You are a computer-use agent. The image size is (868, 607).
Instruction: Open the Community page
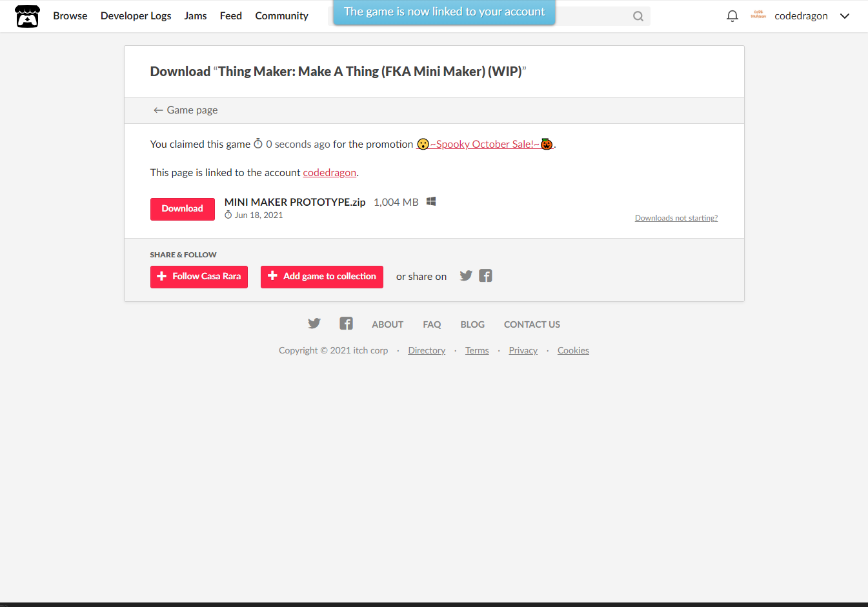(281, 16)
